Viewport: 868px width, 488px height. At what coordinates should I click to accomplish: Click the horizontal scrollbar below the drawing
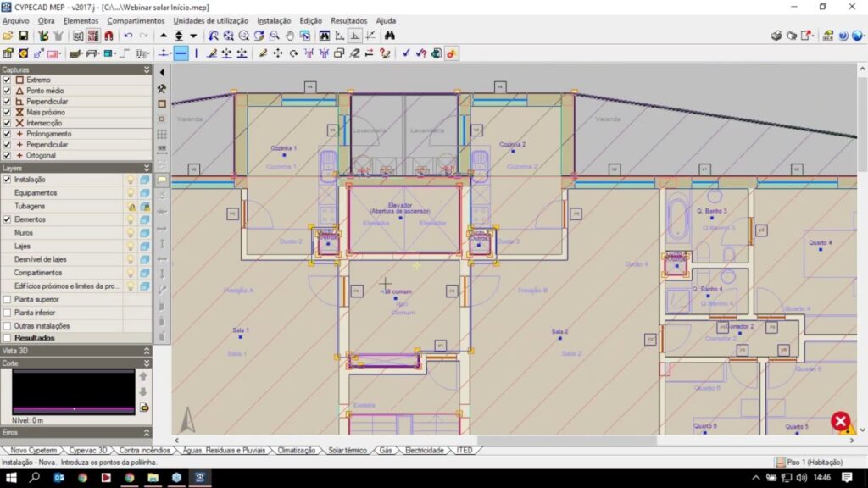click(509, 441)
